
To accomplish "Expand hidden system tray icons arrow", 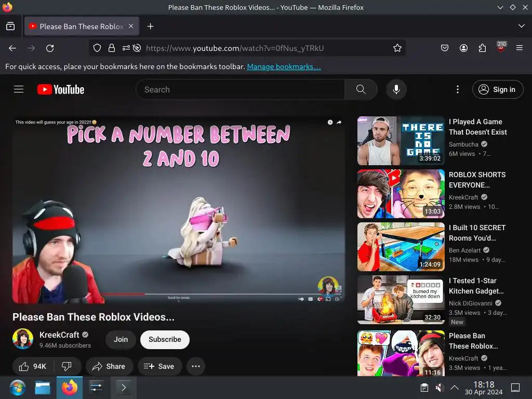I will (x=454, y=388).
